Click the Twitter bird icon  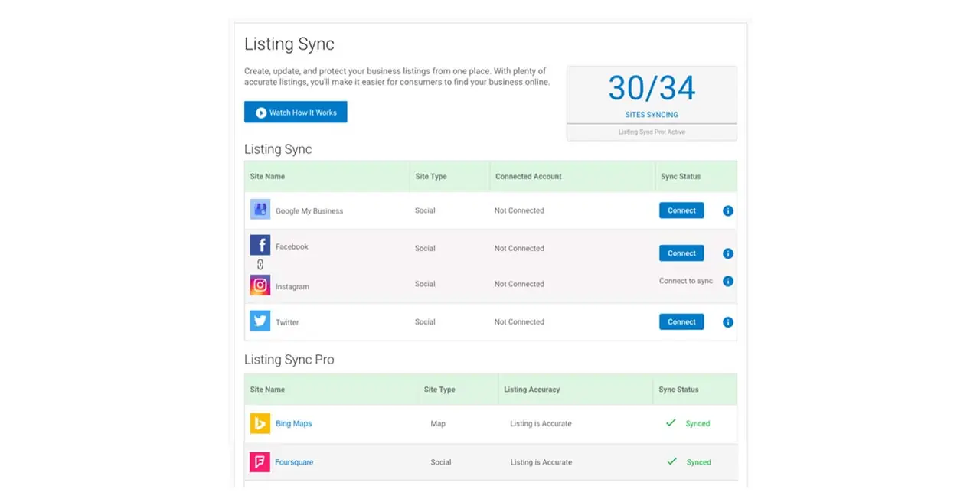coord(260,320)
